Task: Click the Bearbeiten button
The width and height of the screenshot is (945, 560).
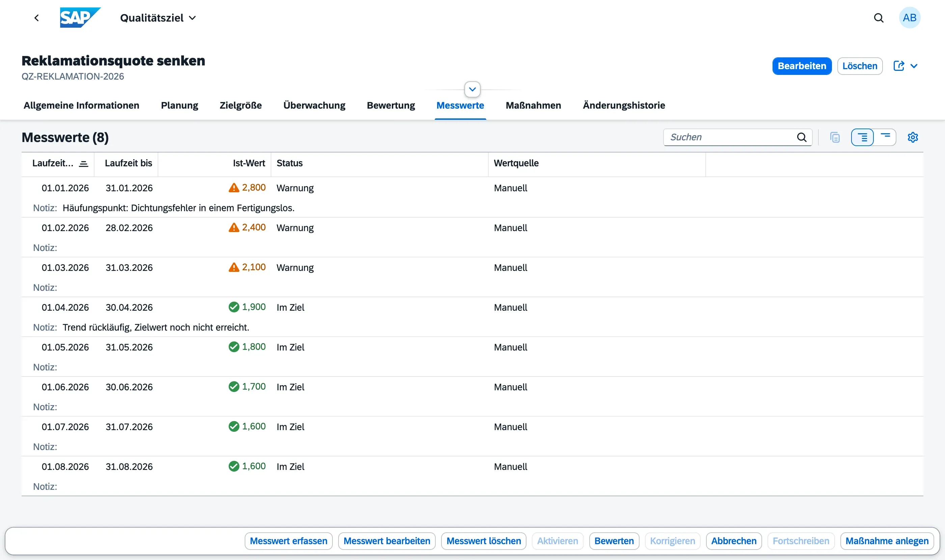Action: 802,66
